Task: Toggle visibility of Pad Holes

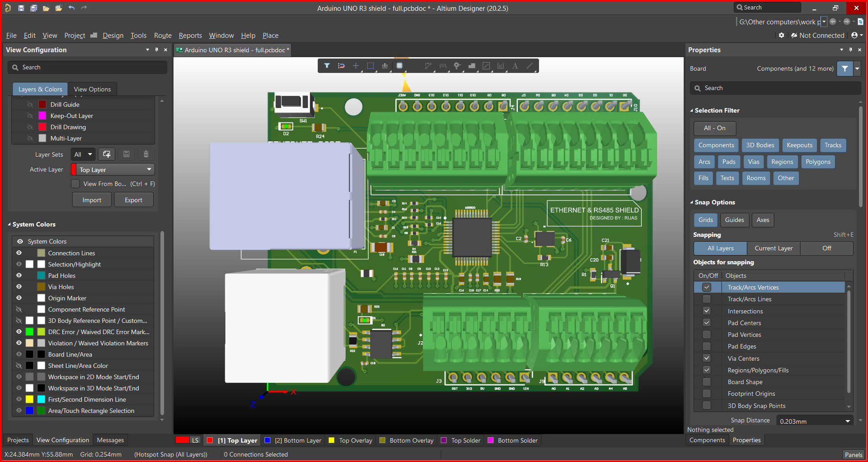Action: click(x=19, y=276)
